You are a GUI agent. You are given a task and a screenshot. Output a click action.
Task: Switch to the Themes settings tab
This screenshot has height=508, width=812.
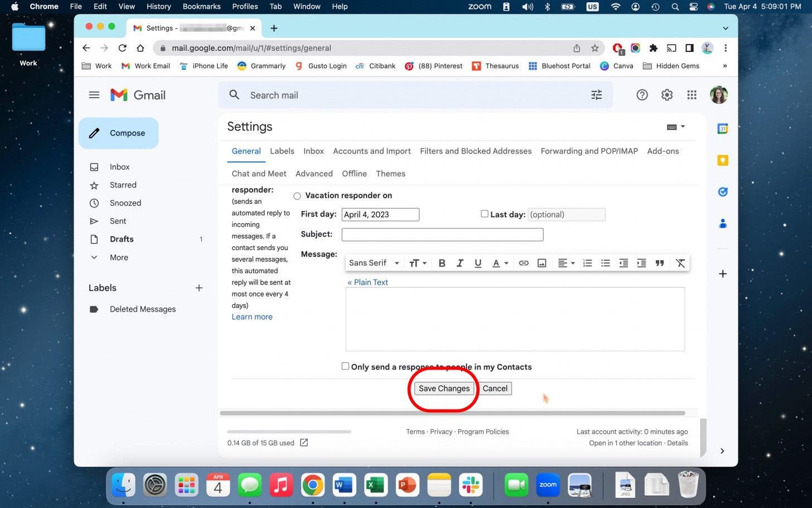390,174
